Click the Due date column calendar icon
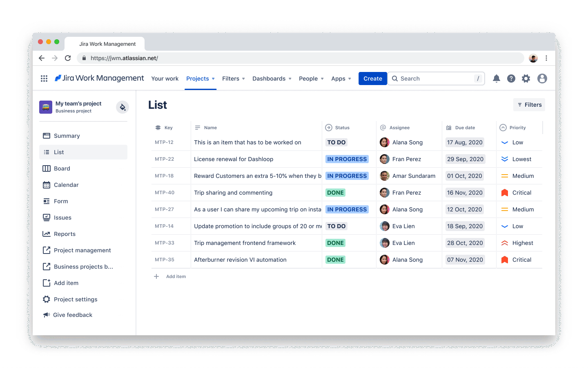Screen dimensions: 588x368 point(449,128)
